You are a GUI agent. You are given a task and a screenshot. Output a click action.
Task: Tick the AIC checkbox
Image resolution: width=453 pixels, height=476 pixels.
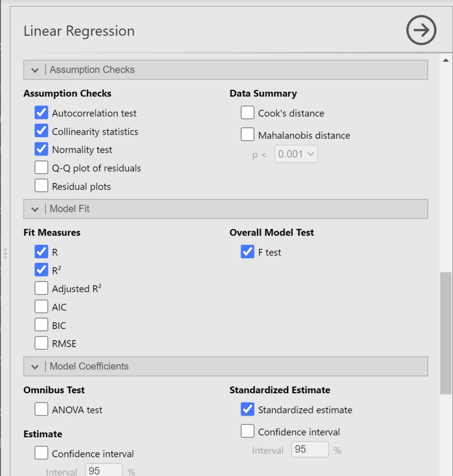42,307
